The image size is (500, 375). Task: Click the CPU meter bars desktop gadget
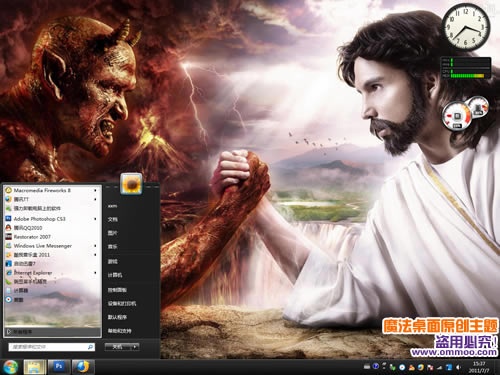(x=466, y=68)
